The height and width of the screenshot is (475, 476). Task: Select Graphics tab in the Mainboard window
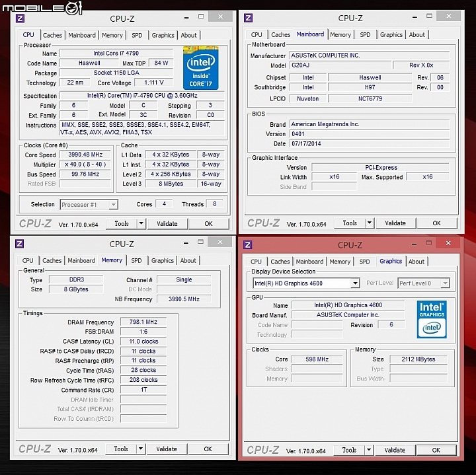coord(391,34)
